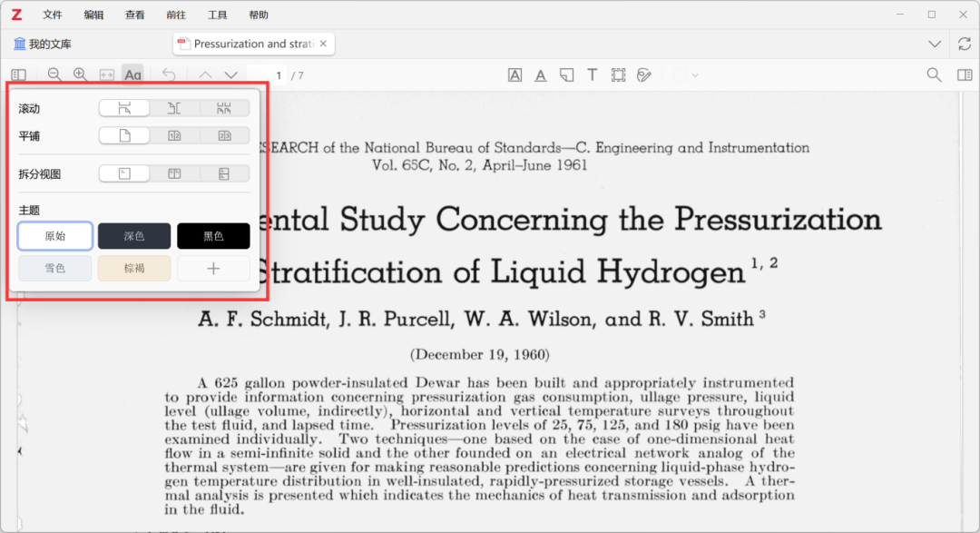This screenshot has width=980, height=533.
Task: Click the zoom in magnifier
Action: tap(80, 75)
